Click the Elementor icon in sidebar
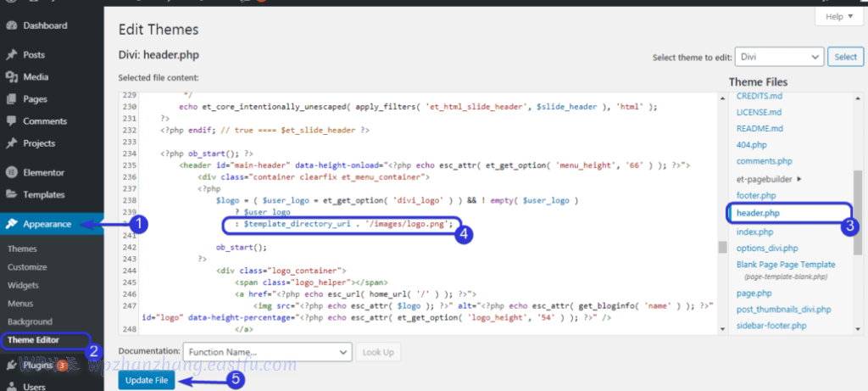 tap(12, 170)
